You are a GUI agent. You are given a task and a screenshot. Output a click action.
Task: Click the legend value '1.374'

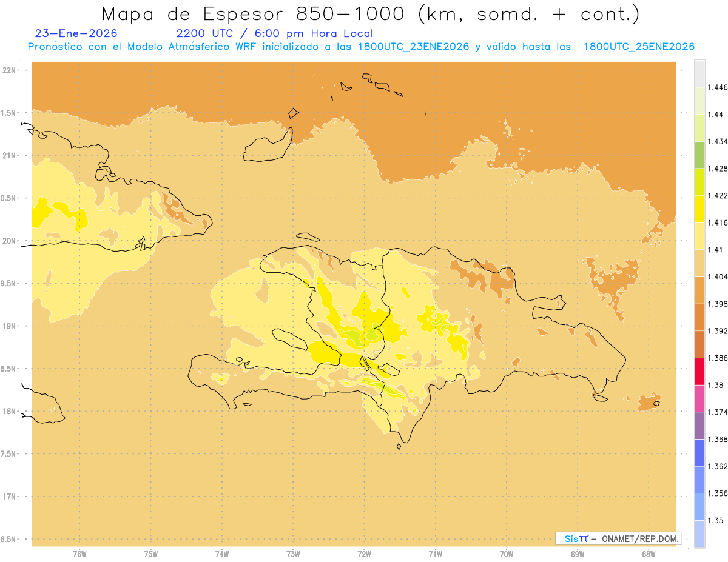tap(718, 412)
